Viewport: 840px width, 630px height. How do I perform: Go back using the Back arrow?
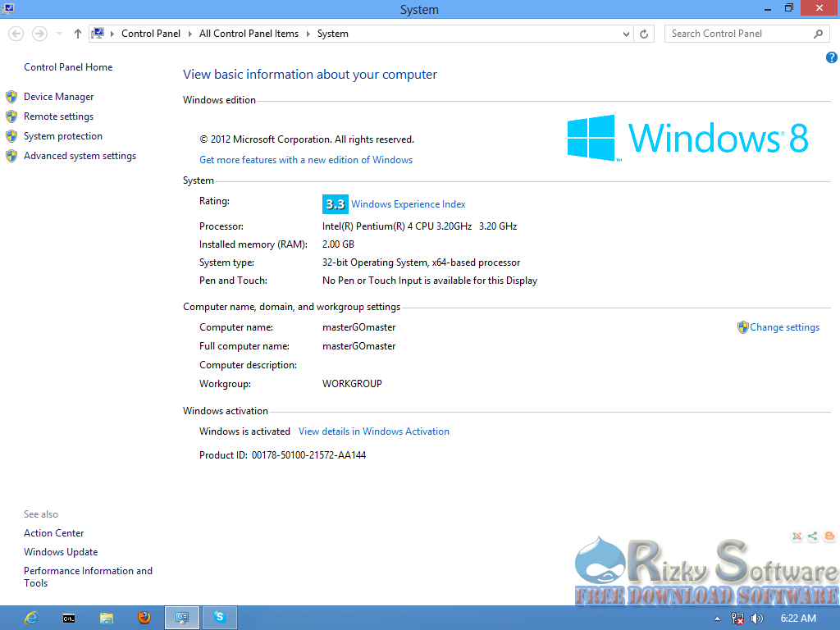pos(16,34)
